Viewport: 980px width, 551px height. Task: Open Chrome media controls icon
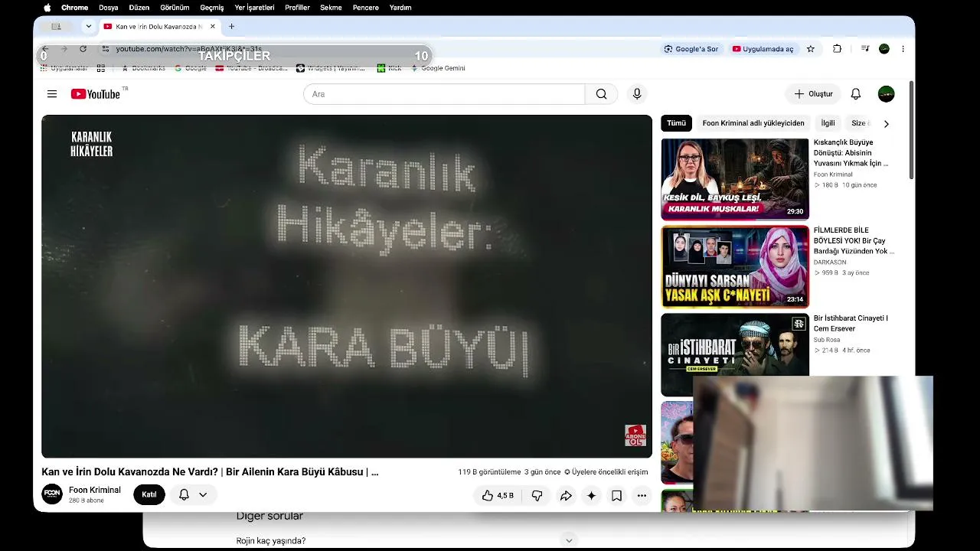click(865, 49)
